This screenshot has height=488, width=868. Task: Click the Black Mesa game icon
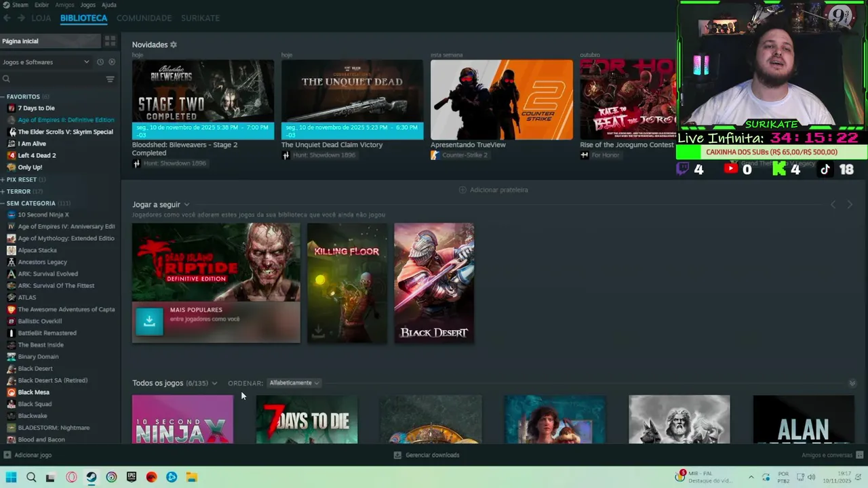coord(11,392)
